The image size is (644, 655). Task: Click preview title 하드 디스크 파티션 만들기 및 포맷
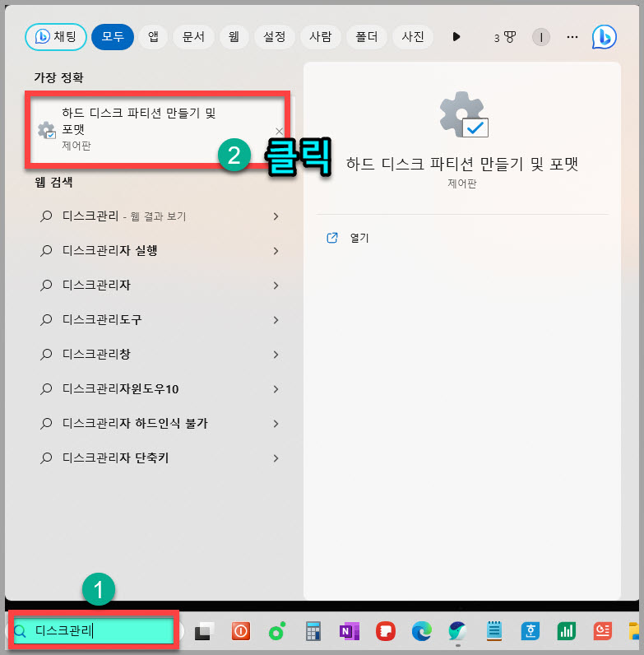(x=462, y=164)
